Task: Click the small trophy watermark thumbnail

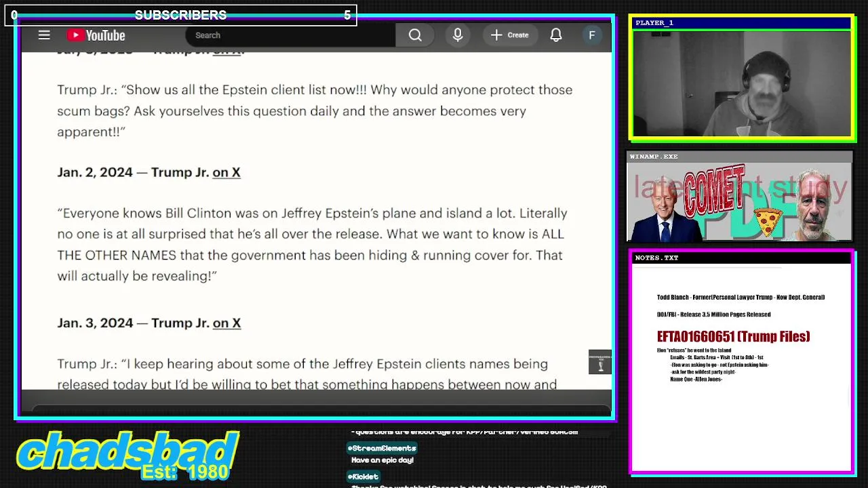Action: pos(600,362)
